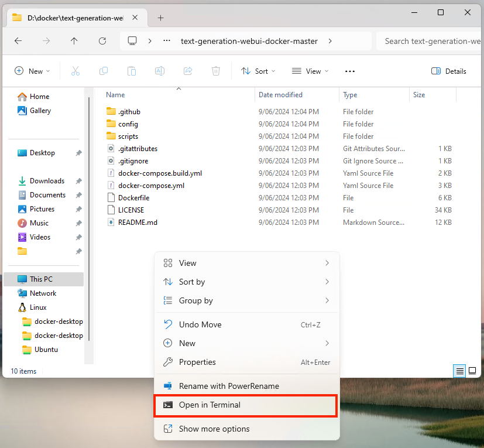Click the search box
The width and height of the screenshot is (484, 448).
(429, 41)
